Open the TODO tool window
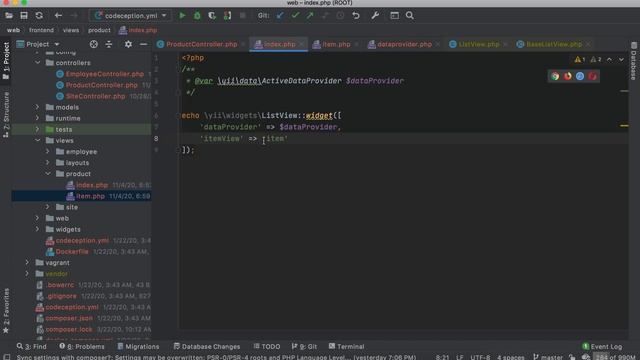The height and width of the screenshot is (360, 640). [267, 347]
